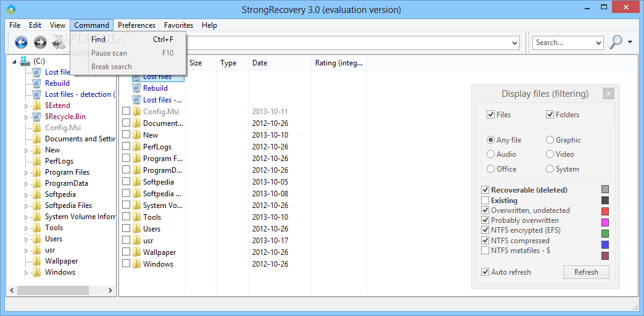Expand the Program Files tree node
Image resolution: width=644 pixels, height=316 pixels.
pos(27,173)
